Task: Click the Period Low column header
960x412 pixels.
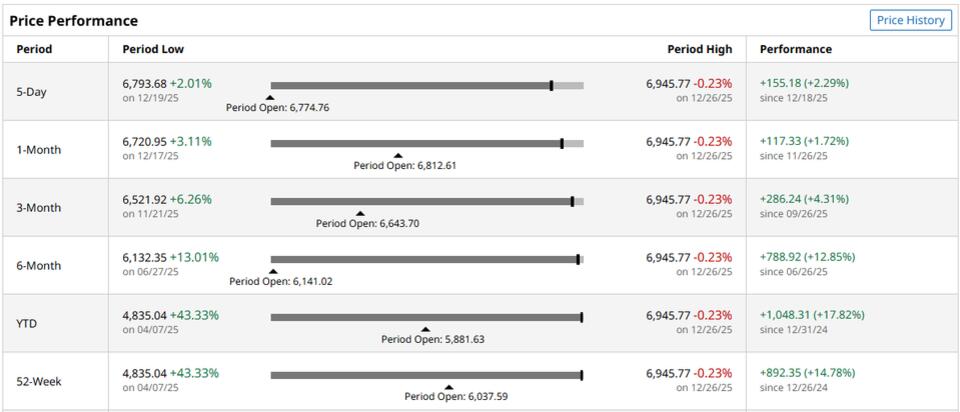Action: click(x=153, y=49)
